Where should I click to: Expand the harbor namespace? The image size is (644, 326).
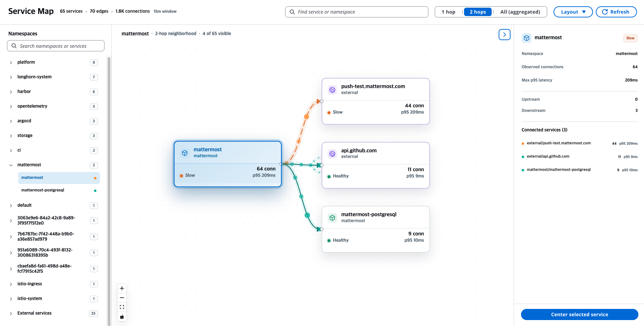[x=11, y=92]
